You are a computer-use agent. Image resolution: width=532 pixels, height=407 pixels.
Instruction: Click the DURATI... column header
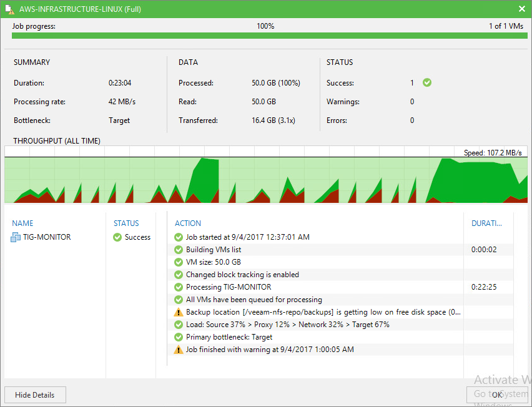click(486, 223)
